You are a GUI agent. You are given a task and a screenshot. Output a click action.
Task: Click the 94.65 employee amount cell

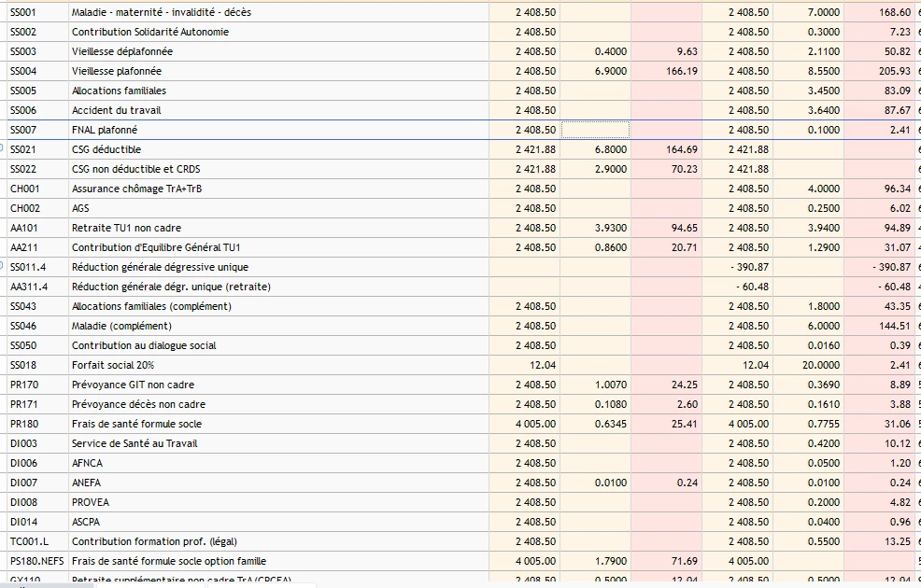click(666, 228)
